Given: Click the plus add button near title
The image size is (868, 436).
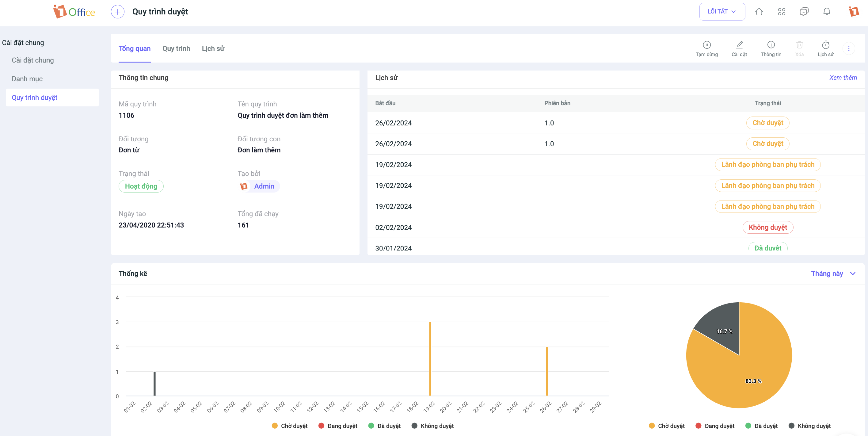Looking at the screenshot, I should [117, 12].
